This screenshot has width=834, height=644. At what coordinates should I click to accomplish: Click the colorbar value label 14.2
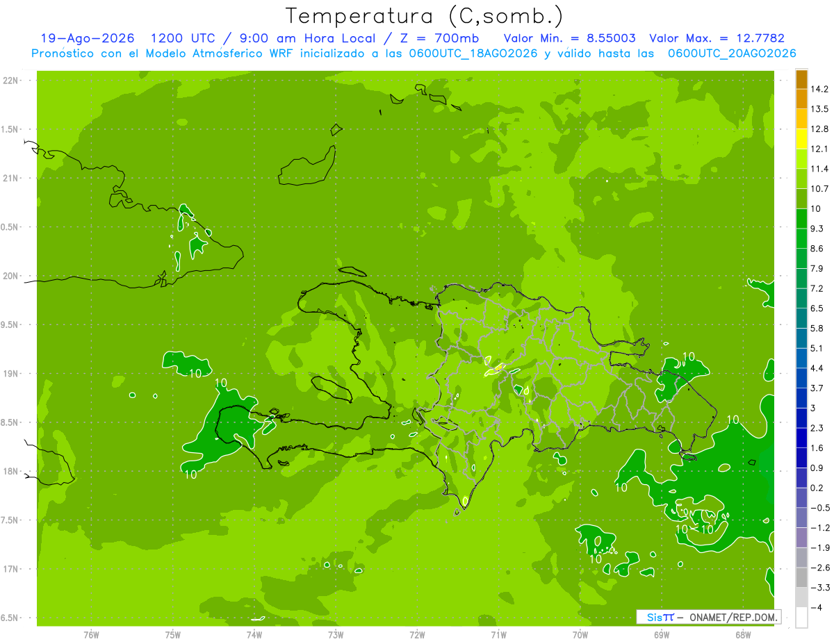819,89
